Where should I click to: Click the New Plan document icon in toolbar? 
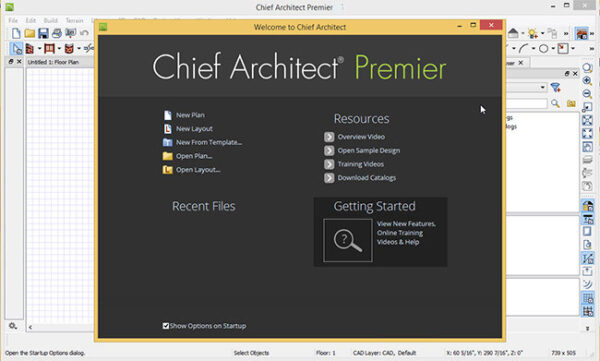click(16, 33)
